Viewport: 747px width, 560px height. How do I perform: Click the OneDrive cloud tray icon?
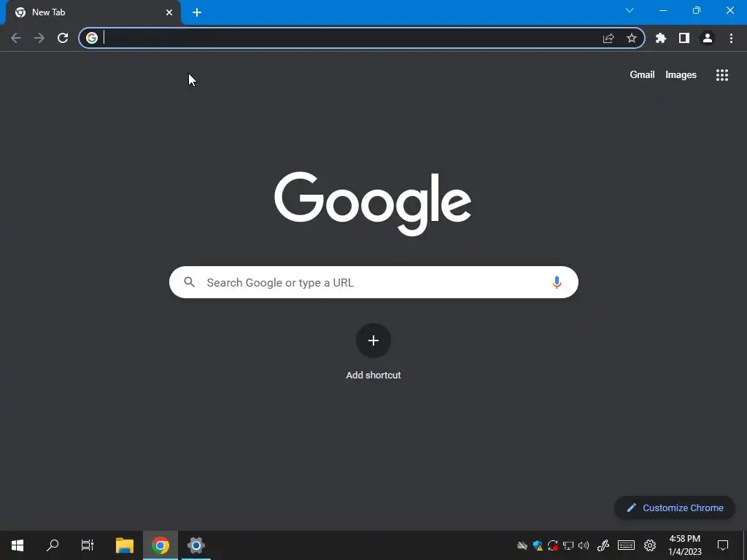[x=522, y=545]
